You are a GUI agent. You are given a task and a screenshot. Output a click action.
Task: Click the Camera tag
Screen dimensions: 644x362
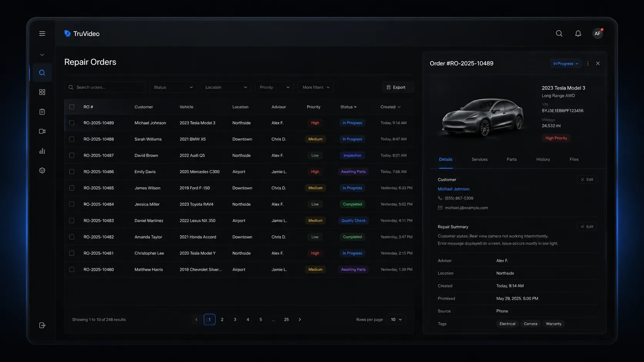tap(530, 324)
